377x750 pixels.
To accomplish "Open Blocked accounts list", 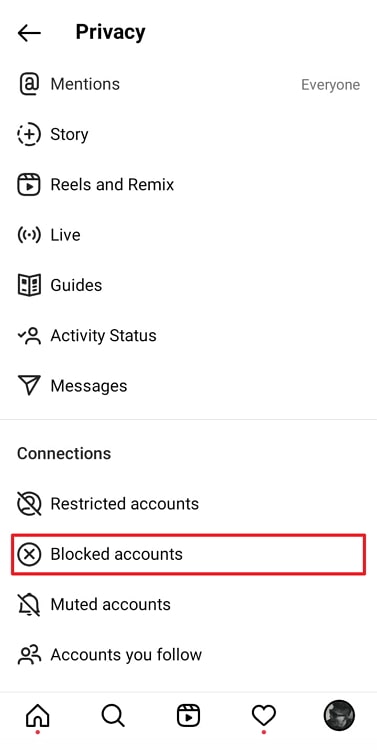I will (x=188, y=554).
